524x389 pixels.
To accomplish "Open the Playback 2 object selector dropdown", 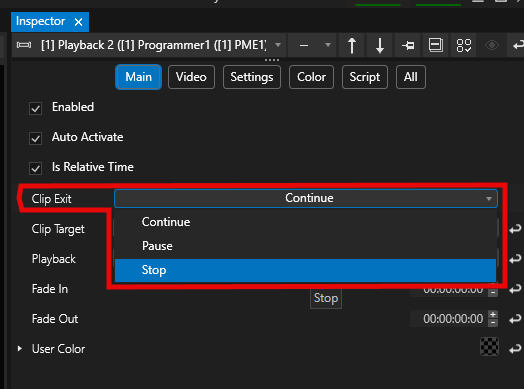I will click(x=278, y=45).
